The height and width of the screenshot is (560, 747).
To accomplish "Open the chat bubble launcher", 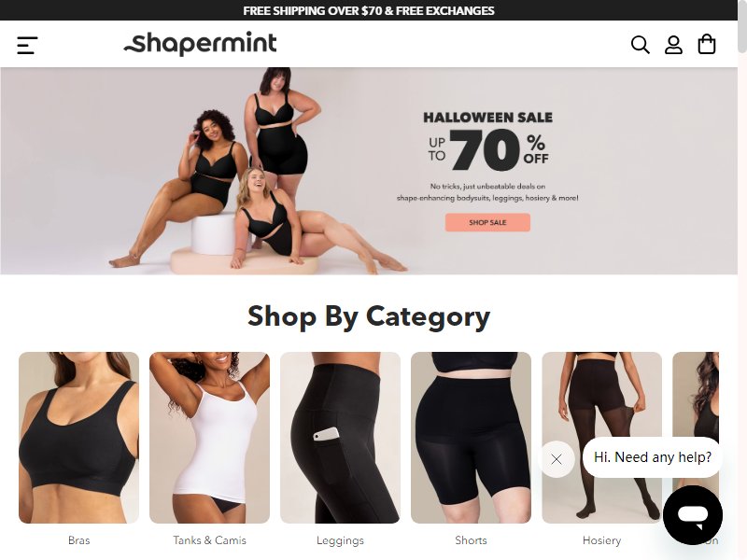I will pos(693,515).
